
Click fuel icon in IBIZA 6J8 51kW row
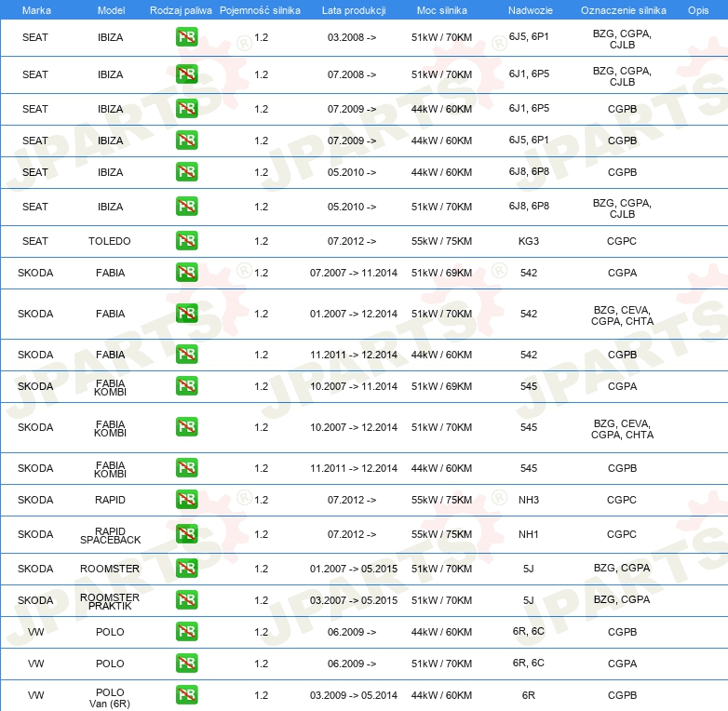click(186, 207)
